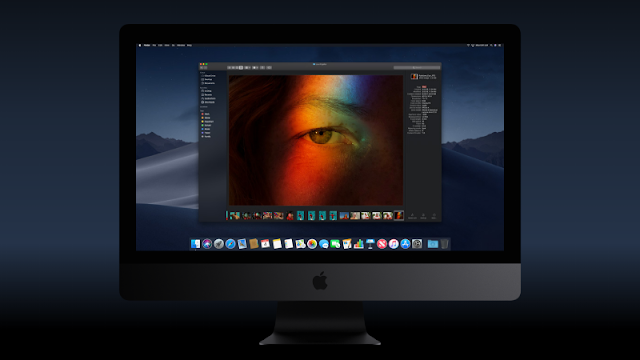Select purple tag in Finder sidebar
Viewport: 640px width, 360px height.
[x=206, y=133]
